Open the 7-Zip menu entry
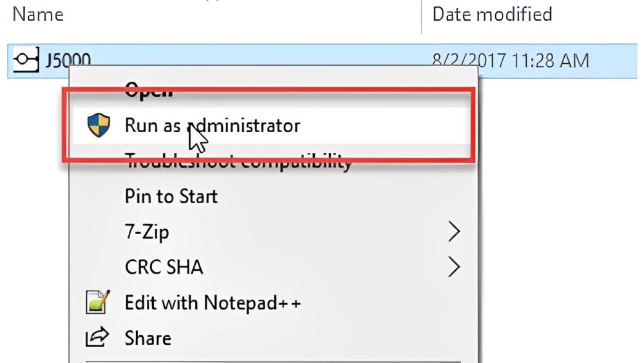The image size is (644, 363). point(147,231)
